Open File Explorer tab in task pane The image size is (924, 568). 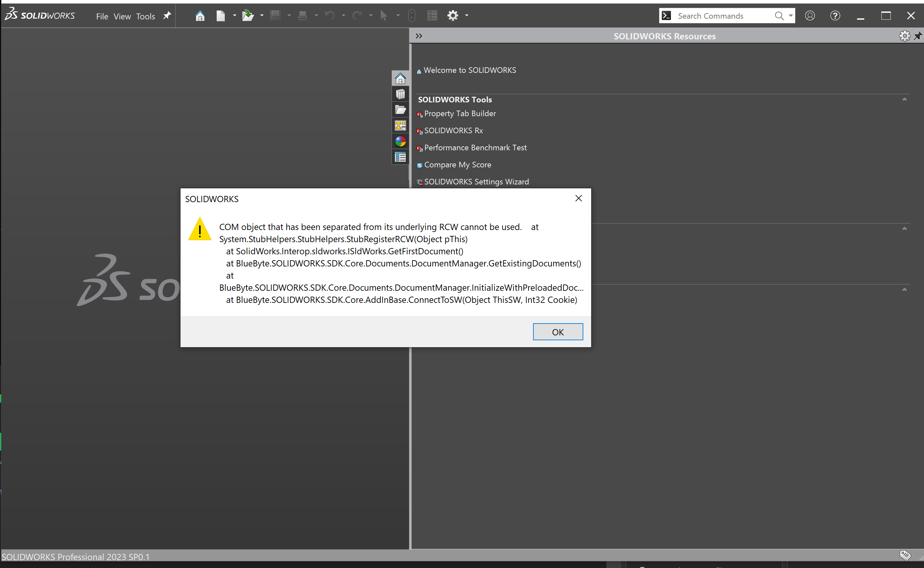coord(400,110)
